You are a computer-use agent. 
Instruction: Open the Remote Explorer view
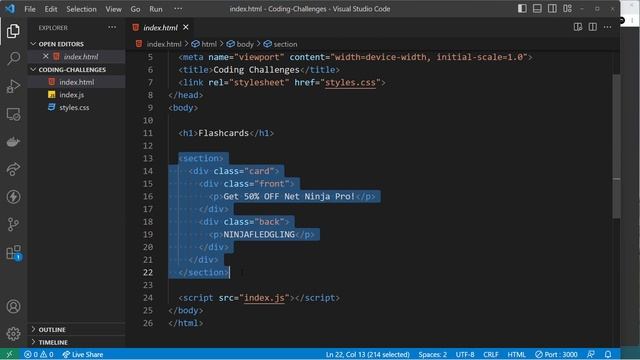(x=13, y=114)
